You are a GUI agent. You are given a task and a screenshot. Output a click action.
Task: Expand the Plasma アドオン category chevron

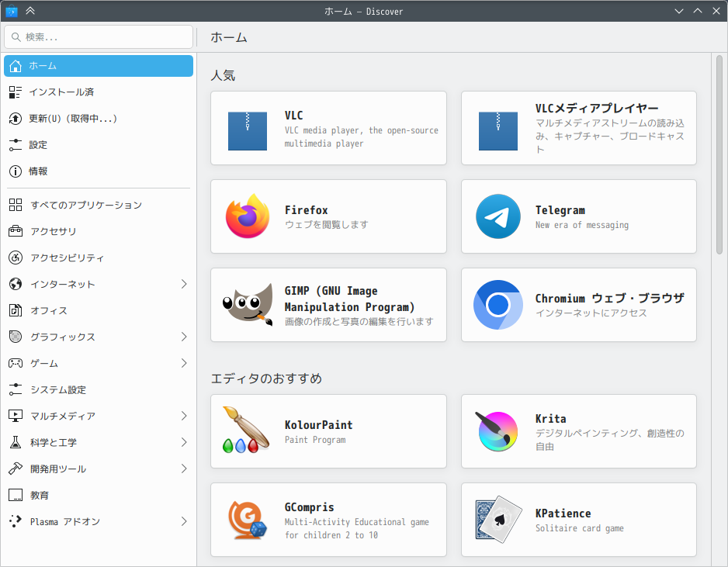[184, 521]
